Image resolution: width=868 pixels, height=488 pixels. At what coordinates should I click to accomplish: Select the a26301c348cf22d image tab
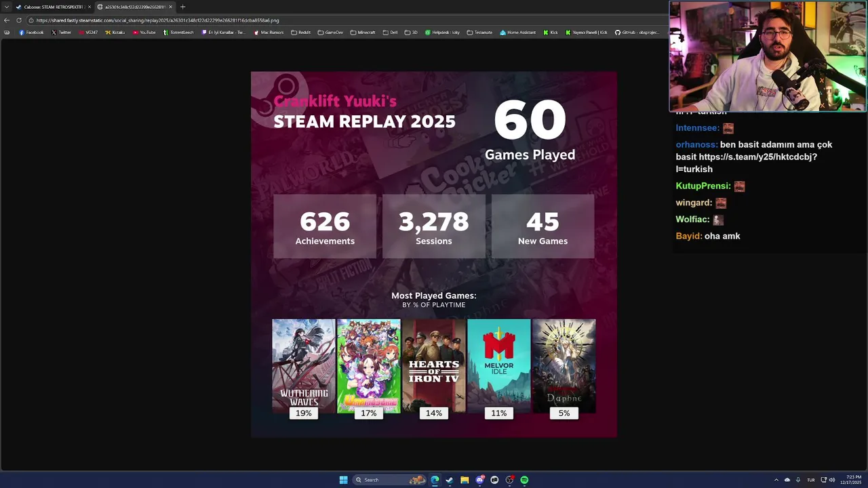pyautogui.click(x=134, y=7)
